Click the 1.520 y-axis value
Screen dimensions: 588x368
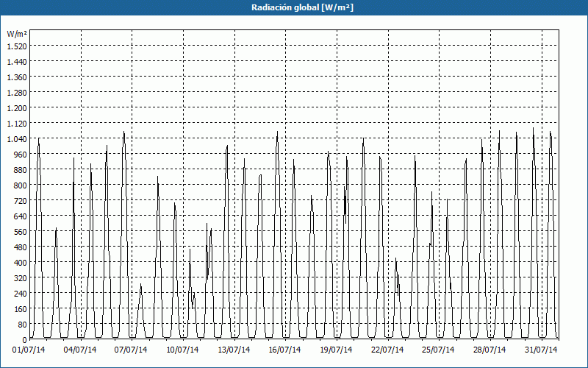(x=17, y=46)
